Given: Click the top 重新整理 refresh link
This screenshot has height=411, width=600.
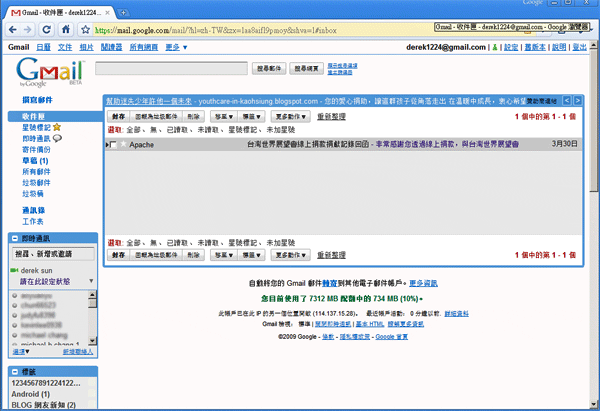Looking at the screenshot, I should click(x=331, y=116).
